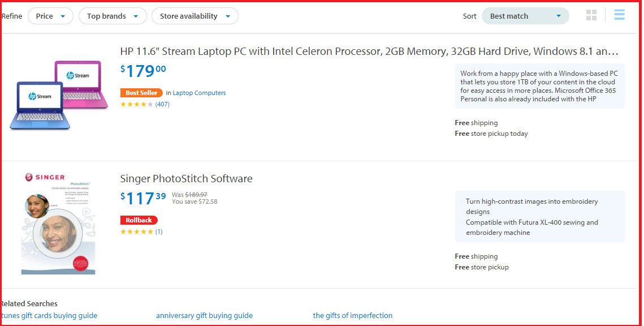Open the Singer PhotoStitch box image
The image size is (644, 326).
58,223
